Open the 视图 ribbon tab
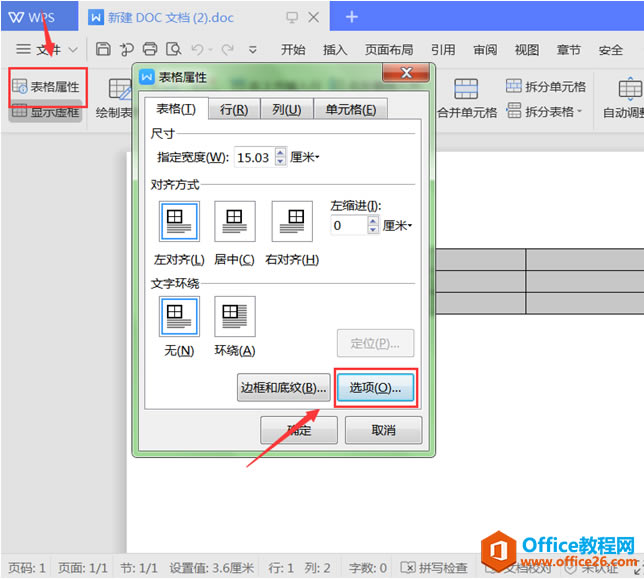This screenshot has width=644, height=579. [527, 50]
